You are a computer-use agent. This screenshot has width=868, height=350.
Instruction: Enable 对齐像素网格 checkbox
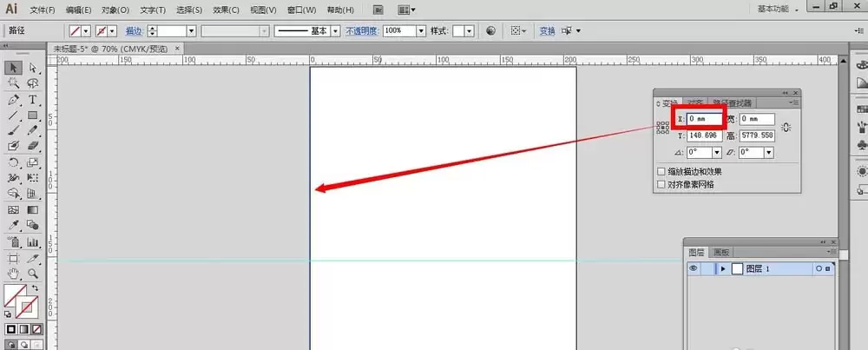click(x=661, y=184)
